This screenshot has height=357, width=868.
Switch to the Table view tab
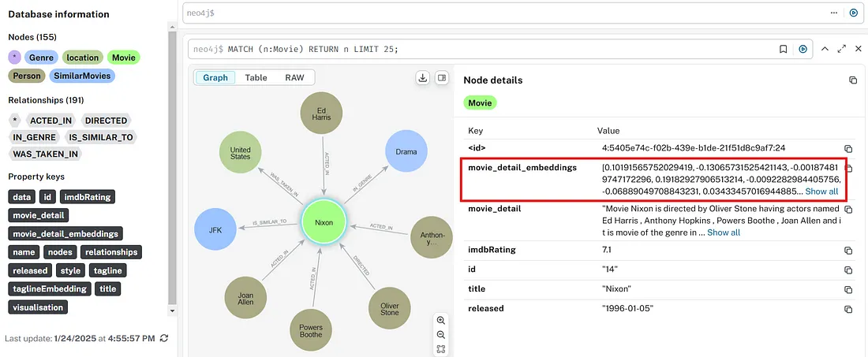(x=256, y=78)
